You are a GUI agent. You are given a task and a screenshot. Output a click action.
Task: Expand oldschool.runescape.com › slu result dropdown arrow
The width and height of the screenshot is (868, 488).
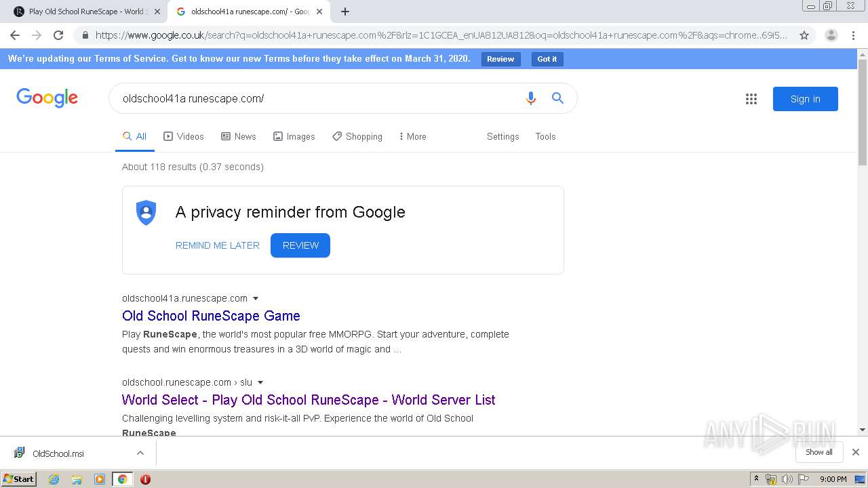click(260, 382)
